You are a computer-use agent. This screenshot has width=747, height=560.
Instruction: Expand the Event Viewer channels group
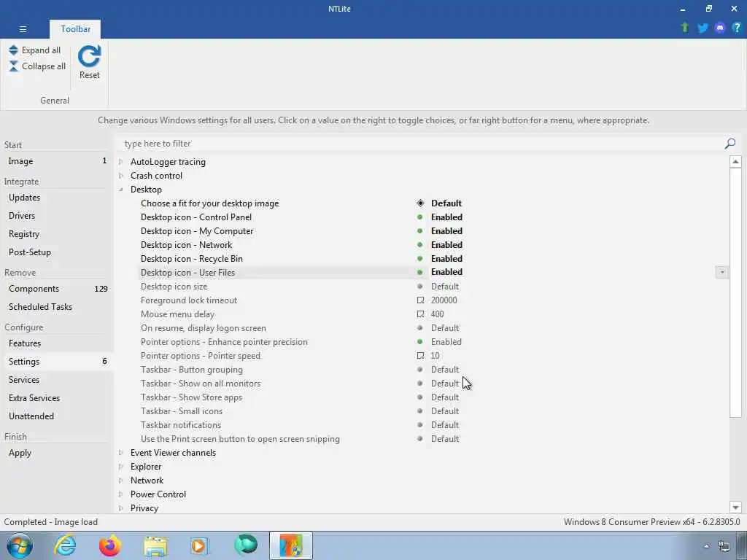121,453
